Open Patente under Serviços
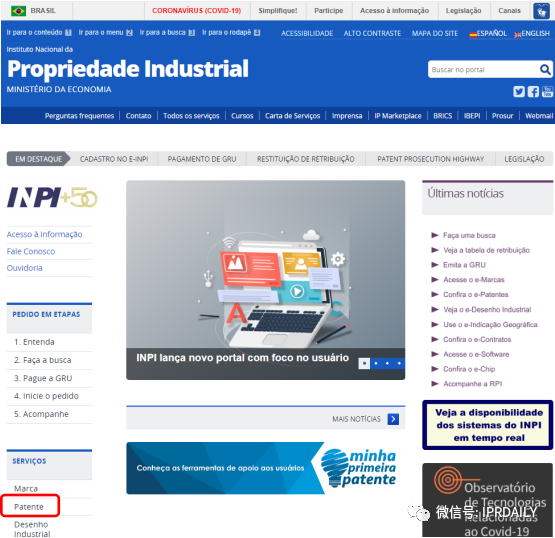Screen dimensions: 555x538 click(29, 507)
